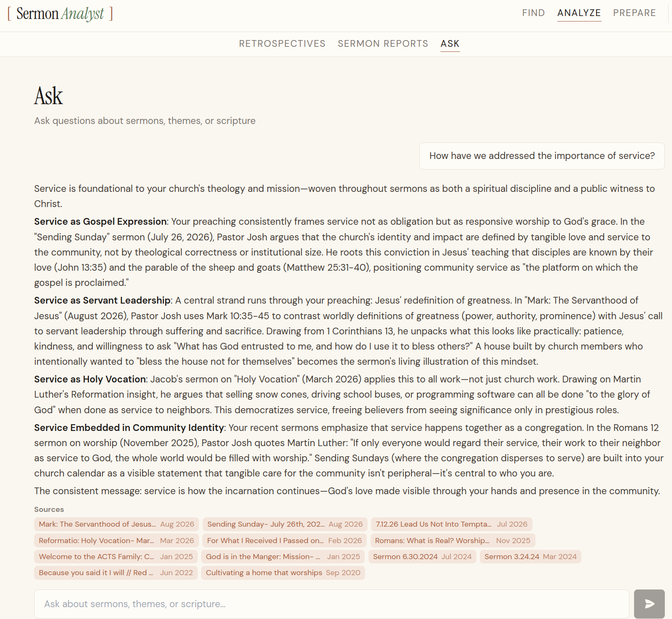Open source Sermon 3.24.24
Image resolution: width=672 pixels, height=619 pixels.
coord(530,557)
